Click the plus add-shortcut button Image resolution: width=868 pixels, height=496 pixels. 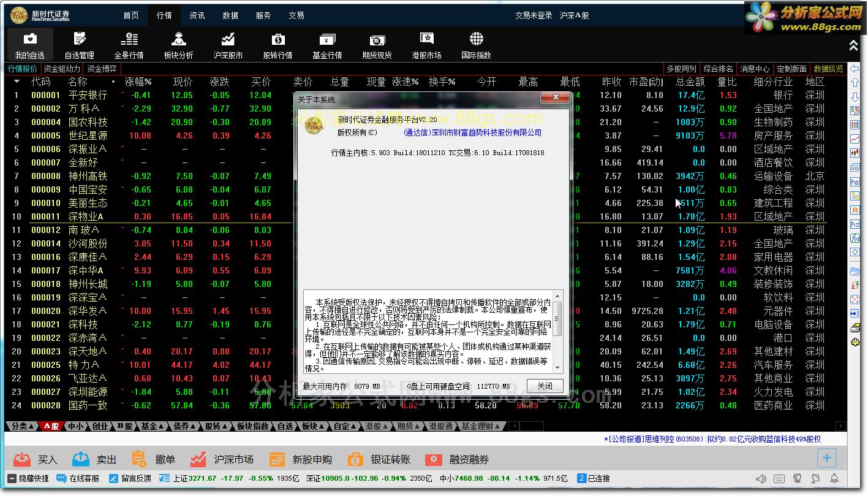coord(826,458)
